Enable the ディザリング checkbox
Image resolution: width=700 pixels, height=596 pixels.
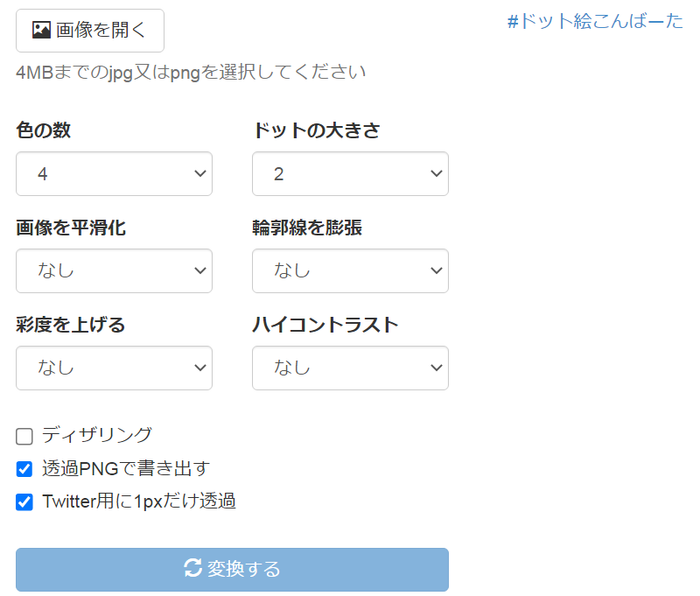tap(24, 436)
